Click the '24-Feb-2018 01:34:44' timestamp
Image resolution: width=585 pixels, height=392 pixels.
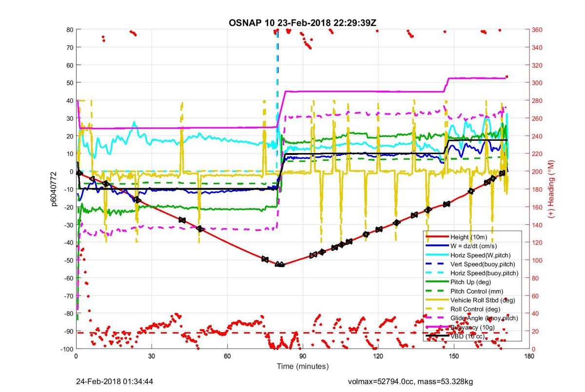point(116,382)
